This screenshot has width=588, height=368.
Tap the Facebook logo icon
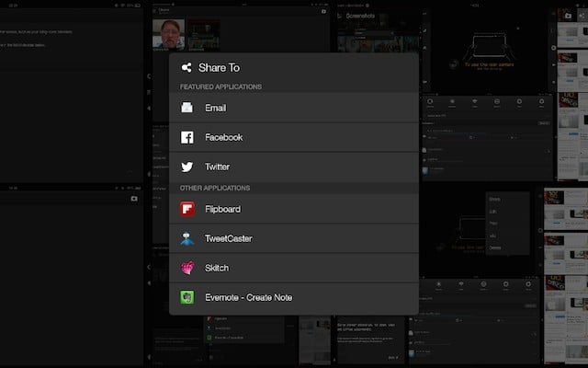point(187,137)
